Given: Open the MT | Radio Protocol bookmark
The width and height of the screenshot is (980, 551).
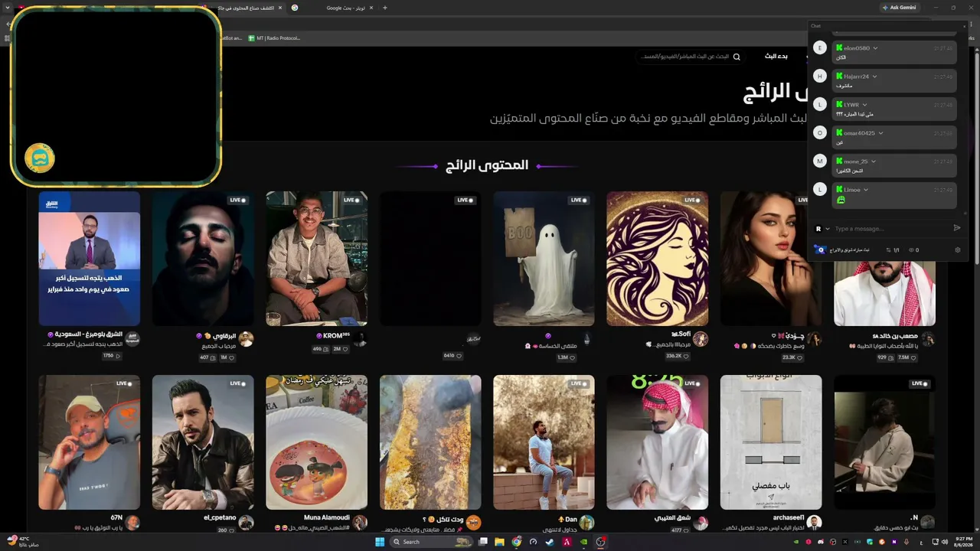Looking at the screenshot, I should coord(273,38).
